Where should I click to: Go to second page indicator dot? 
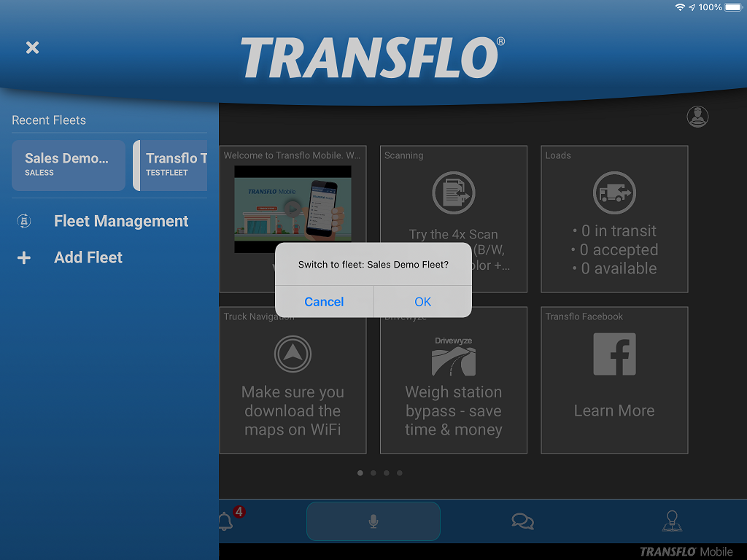tap(373, 473)
